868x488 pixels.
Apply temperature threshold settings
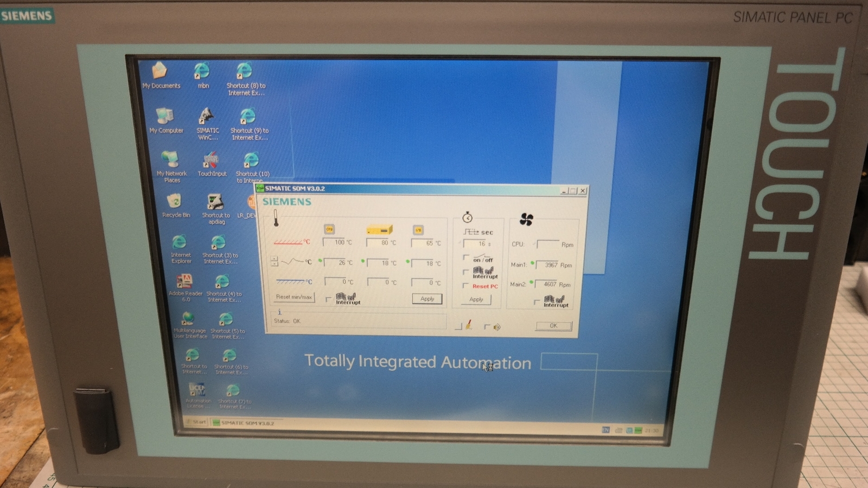click(427, 299)
